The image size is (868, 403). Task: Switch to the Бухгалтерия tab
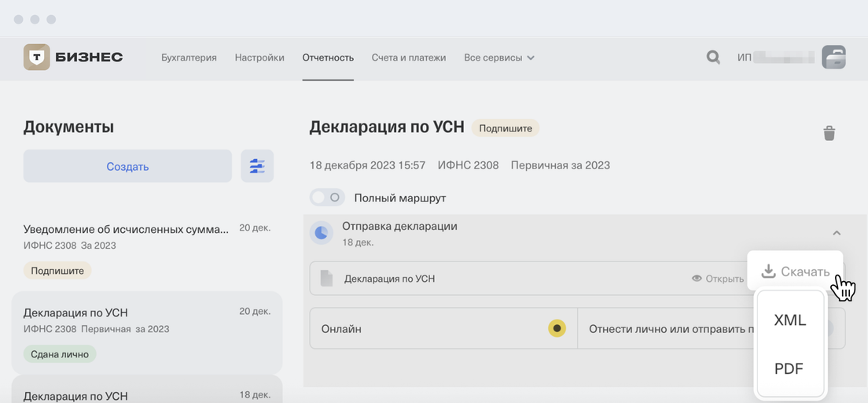pos(189,57)
